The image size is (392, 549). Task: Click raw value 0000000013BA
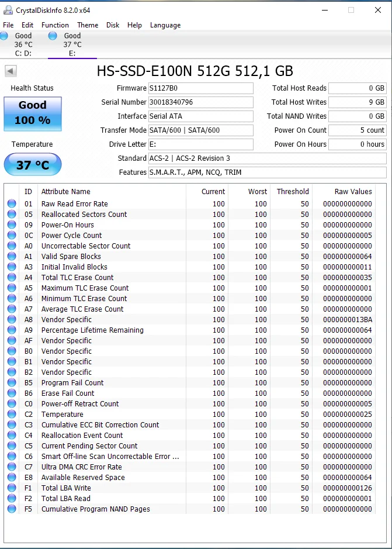(348, 319)
